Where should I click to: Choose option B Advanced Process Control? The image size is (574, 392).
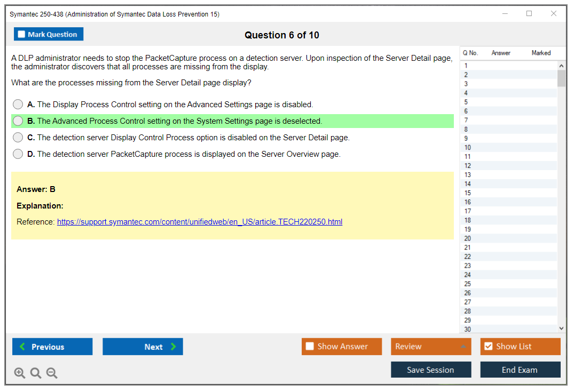18,121
